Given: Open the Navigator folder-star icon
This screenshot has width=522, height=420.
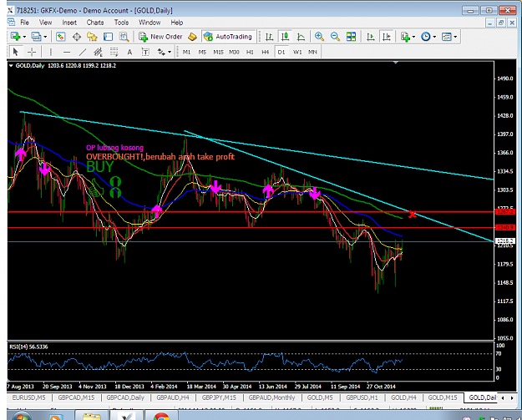Looking at the screenshot, I should 92,37.
